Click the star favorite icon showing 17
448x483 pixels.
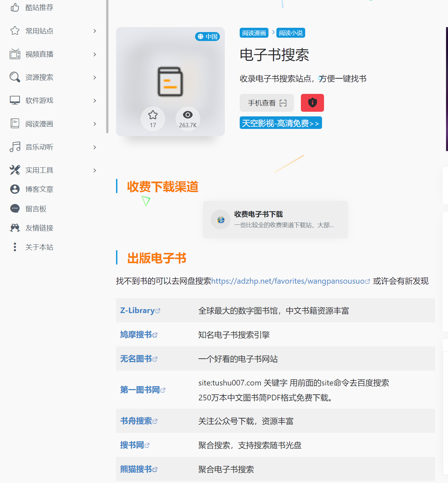tap(153, 115)
